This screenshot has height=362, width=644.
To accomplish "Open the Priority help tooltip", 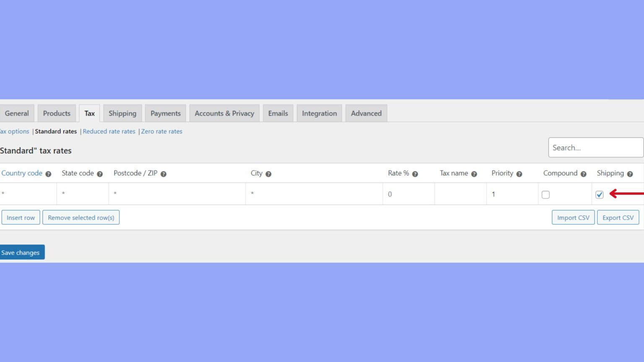I will click(x=519, y=173).
